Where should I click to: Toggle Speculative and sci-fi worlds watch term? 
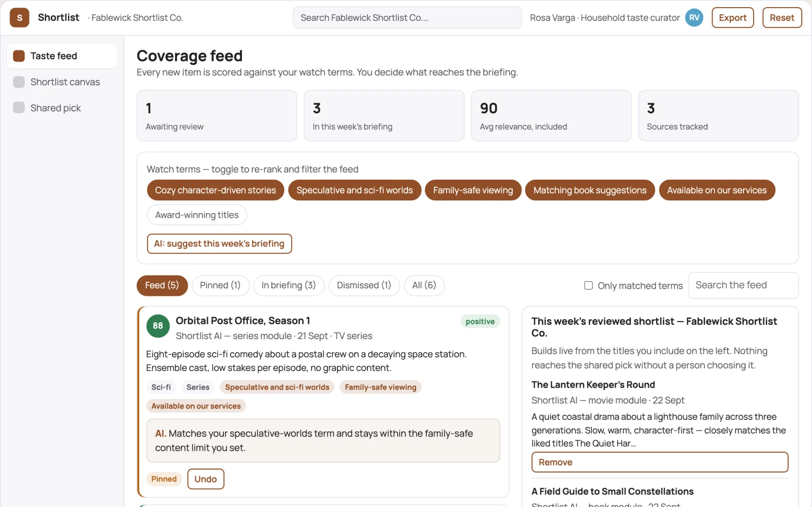tap(355, 190)
